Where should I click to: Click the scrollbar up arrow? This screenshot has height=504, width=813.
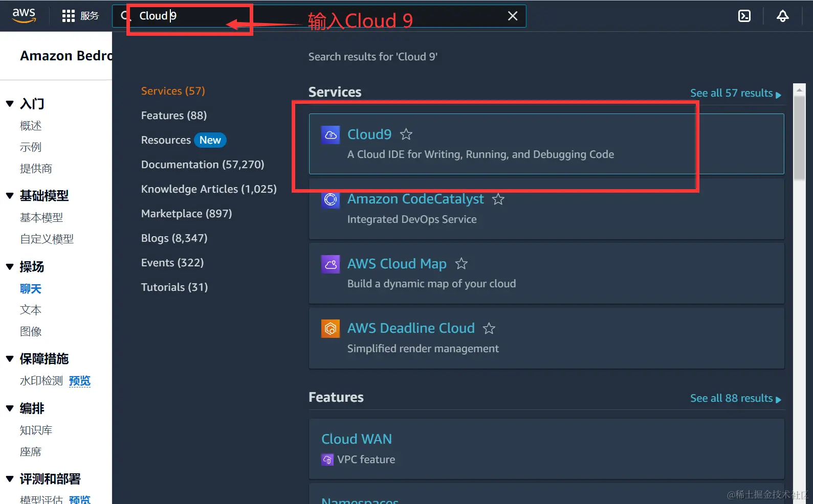click(x=799, y=89)
